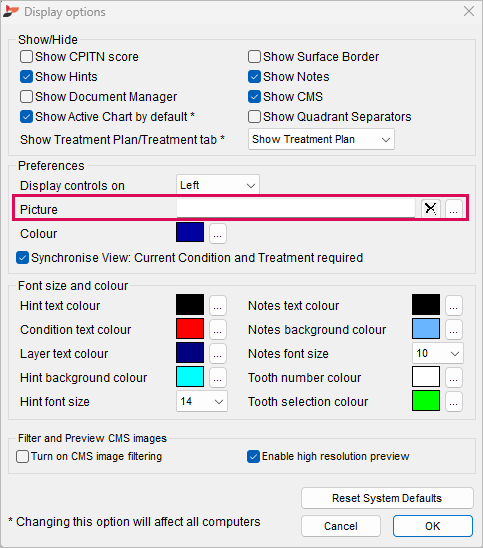
Task: Enable Show CPITN score checkbox
Action: [x=27, y=57]
